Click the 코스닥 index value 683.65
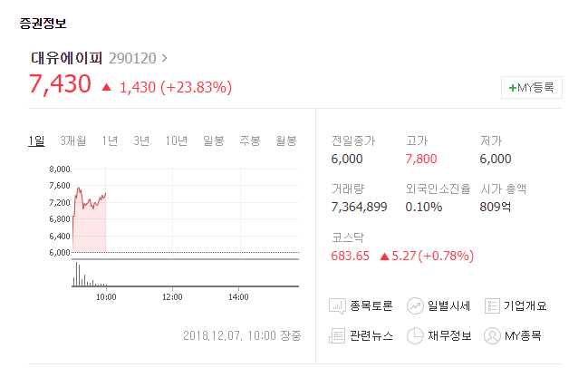 pos(351,256)
